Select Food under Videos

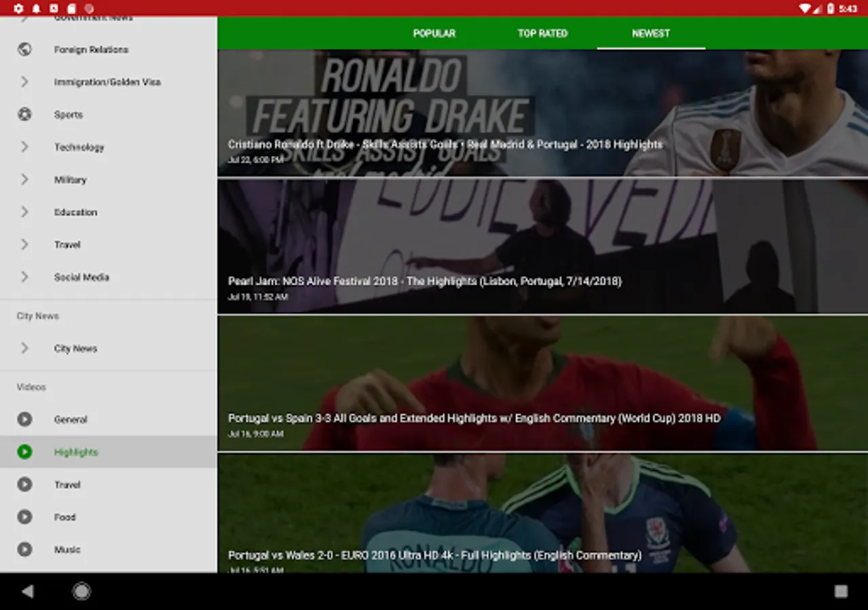tap(108, 517)
